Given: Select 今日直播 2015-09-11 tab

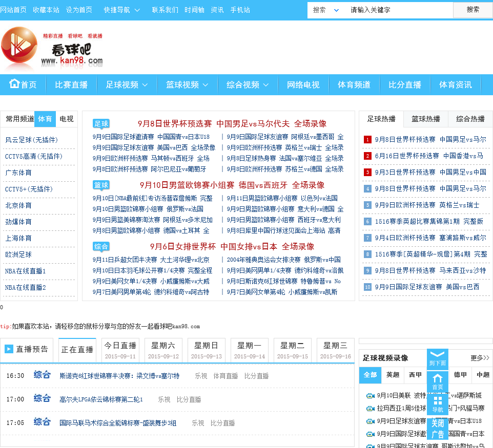Looking at the screenshot, I should pos(120,350).
